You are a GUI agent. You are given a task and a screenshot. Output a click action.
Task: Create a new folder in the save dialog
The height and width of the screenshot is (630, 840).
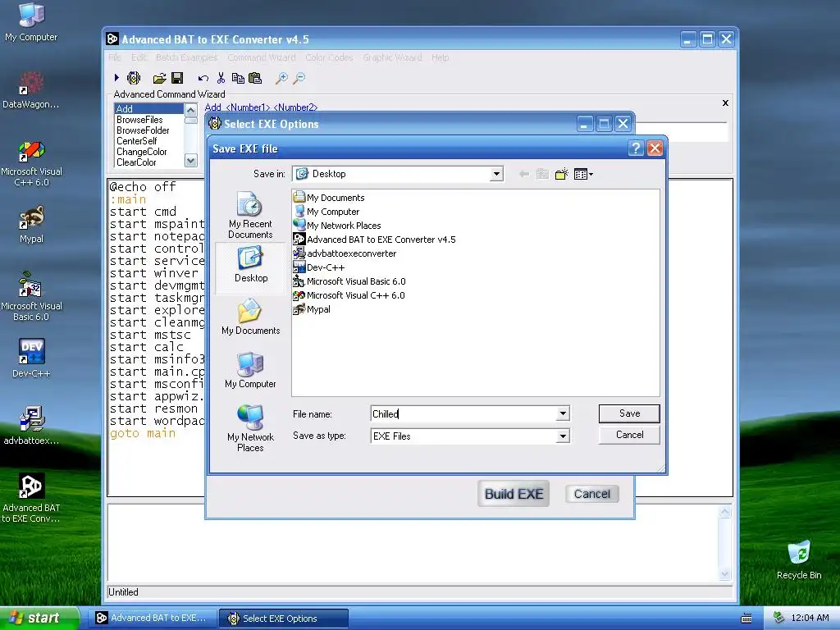[561, 174]
